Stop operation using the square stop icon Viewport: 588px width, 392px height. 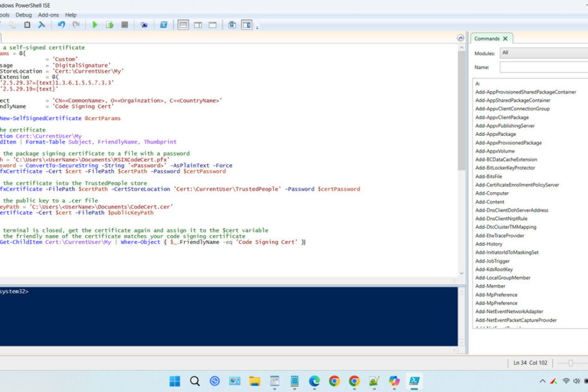pos(125,25)
